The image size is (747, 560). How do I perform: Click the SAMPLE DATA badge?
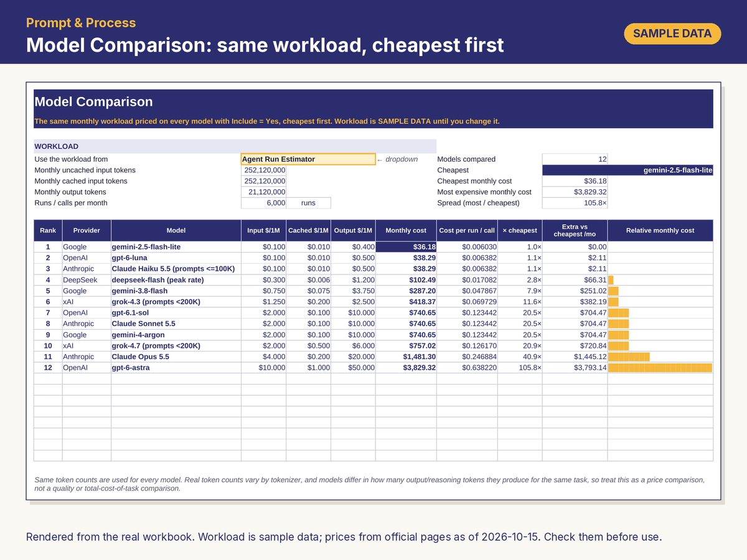pos(672,34)
